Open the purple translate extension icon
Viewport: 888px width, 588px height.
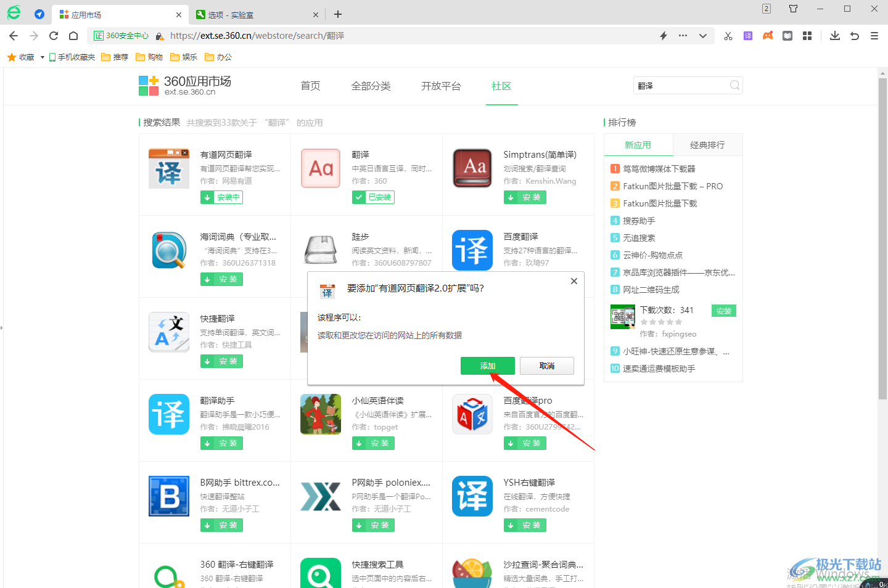(748, 36)
